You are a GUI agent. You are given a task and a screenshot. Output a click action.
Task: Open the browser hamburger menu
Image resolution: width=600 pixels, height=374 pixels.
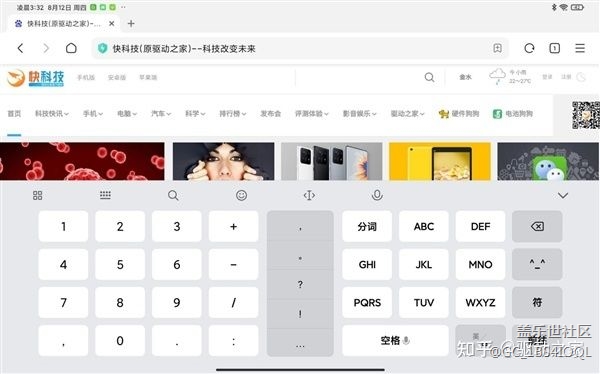[x=580, y=48]
